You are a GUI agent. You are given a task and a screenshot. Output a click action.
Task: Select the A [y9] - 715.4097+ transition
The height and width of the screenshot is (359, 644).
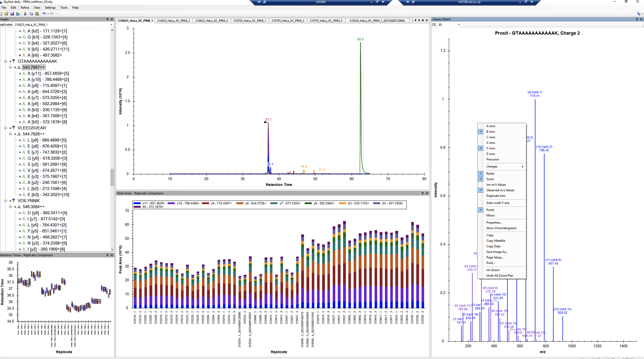(x=47, y=86)
